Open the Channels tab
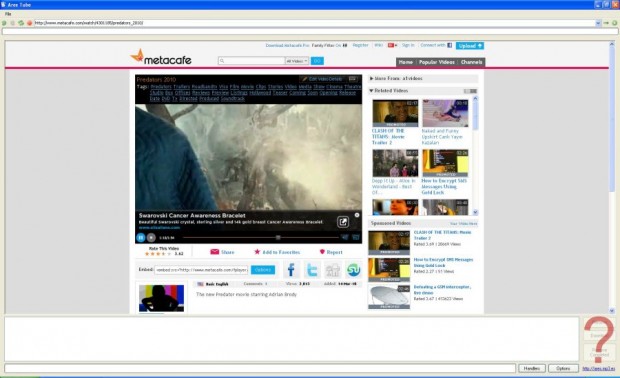 pos(471,62)
